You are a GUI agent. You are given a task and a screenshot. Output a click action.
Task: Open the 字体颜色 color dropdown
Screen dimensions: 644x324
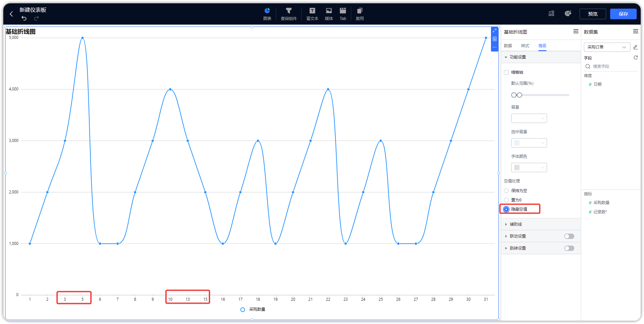[x=529, y=167]
